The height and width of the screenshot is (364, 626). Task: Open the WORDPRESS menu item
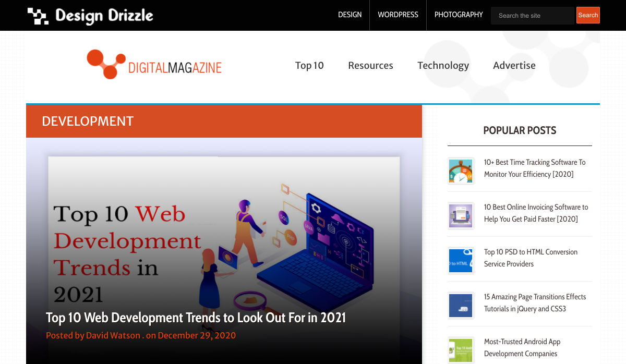[398, 15]
